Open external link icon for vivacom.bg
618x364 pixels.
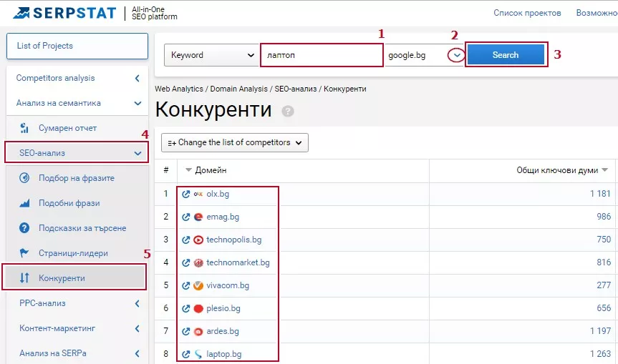(x=185, y=285)
